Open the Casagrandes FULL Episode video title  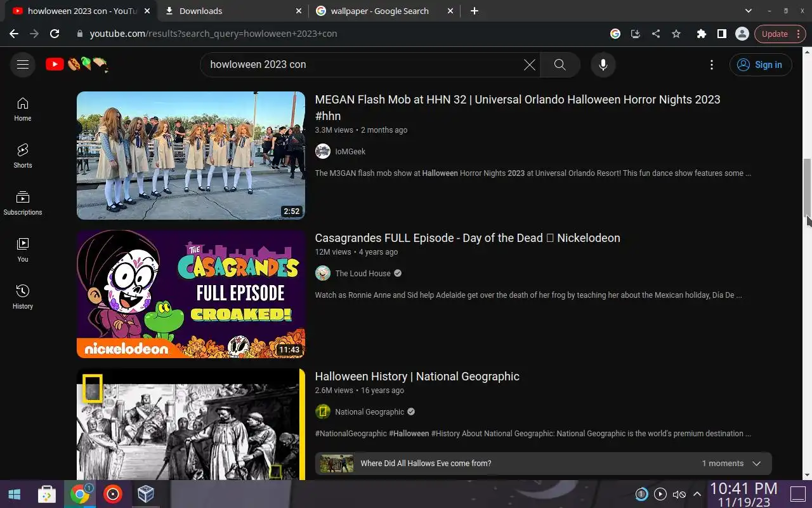coord(468,238)
